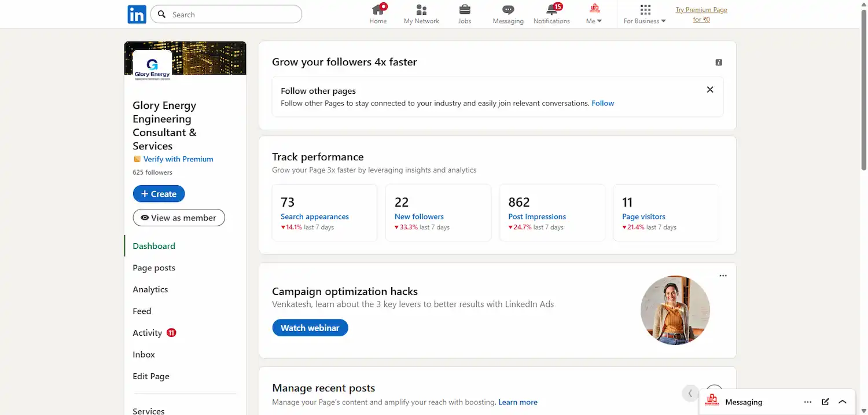868x415 pixels.
Task: Open three-dot menu on Campaign optimization card
Action: point(723,276)
